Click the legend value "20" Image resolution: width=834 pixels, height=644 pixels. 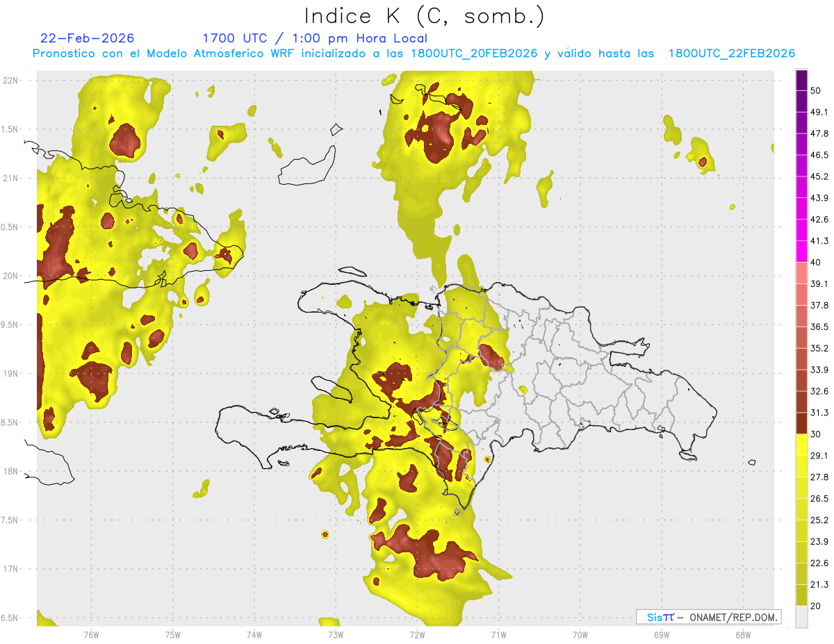817,606
